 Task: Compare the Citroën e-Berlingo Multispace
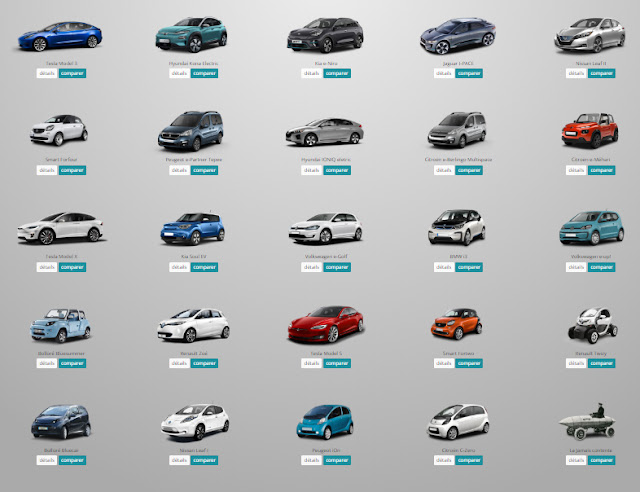(469, 170)
